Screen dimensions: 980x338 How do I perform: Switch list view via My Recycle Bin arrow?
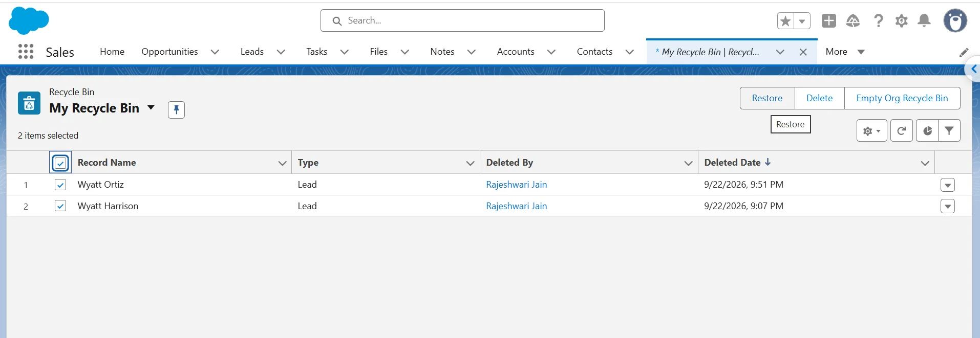coord(151,107)
